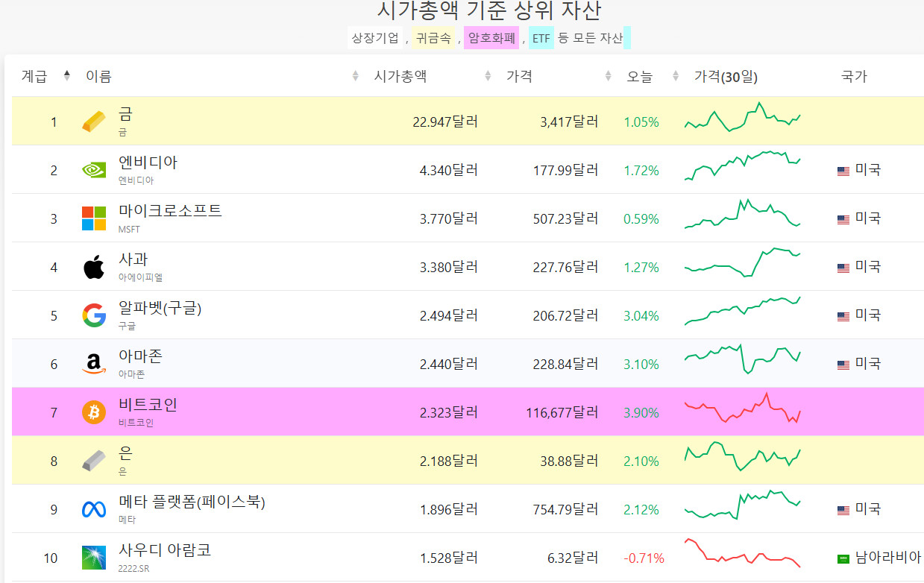Click the 30-day price chart for 은

742,456
